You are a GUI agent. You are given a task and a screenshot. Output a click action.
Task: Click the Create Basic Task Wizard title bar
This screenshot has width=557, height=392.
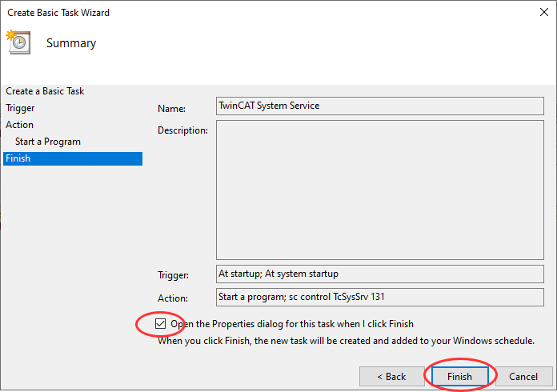(240, 13)
